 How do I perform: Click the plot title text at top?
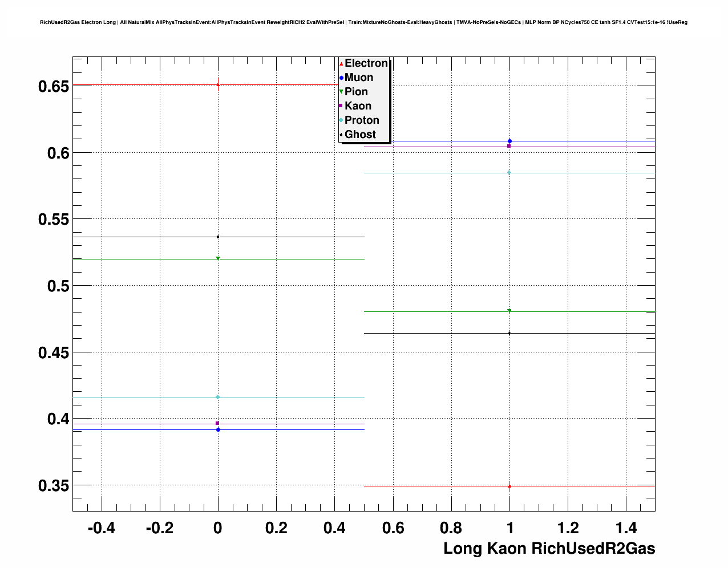tap(363, 22)
